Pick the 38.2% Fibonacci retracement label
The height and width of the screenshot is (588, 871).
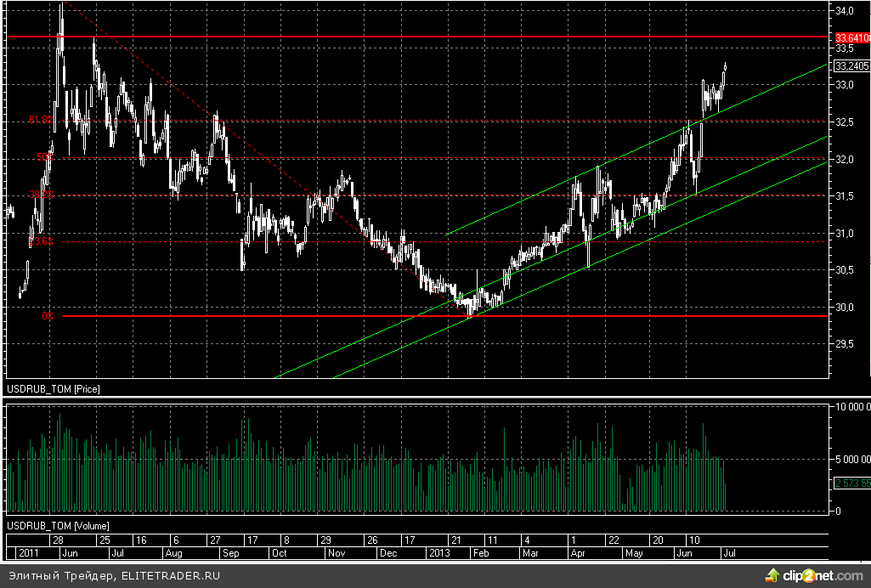pyautogui.click(x=41, y=195)
